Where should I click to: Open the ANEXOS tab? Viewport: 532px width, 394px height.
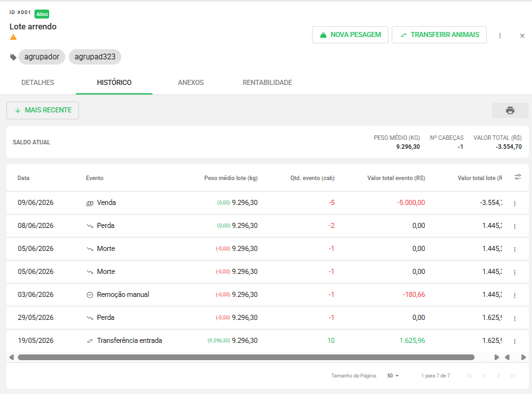pos(191,82)
